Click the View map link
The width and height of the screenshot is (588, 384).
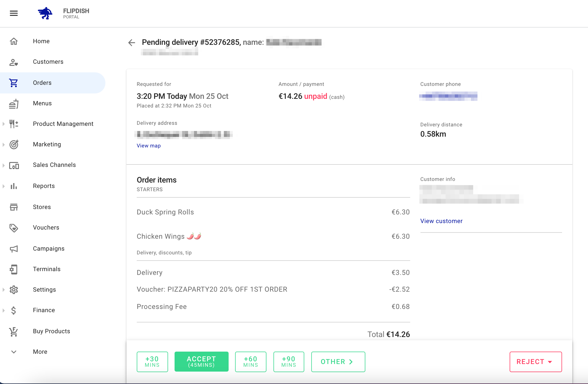click(x=149, y=146)
